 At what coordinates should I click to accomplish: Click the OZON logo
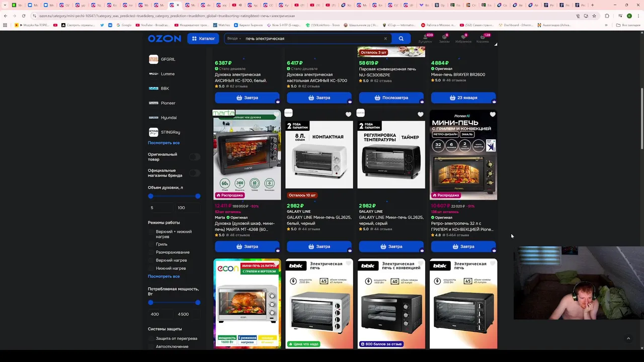(164, 39)
